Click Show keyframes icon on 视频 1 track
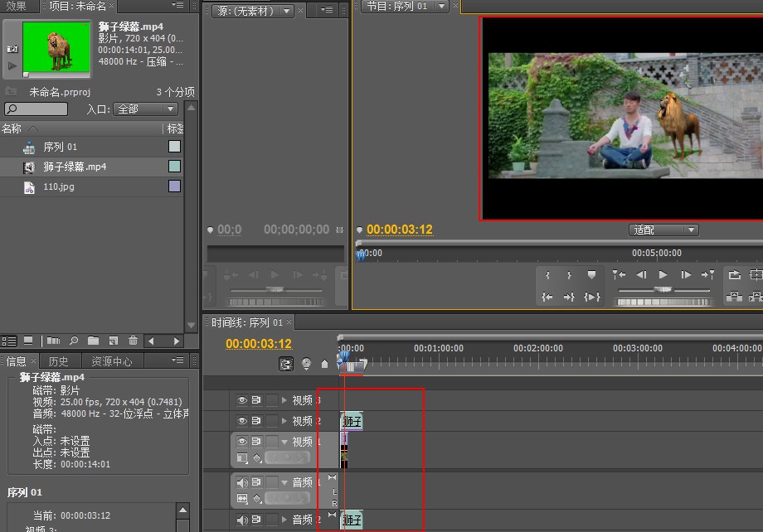The width and height of the screenshot is (763, 532). tap(257, 457)
